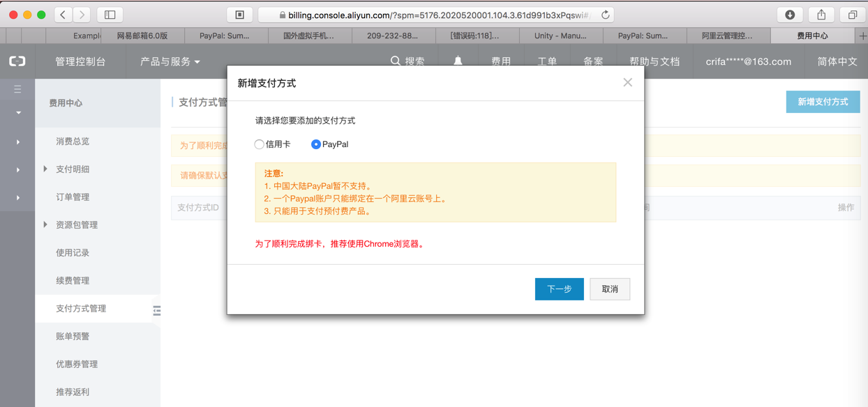Close the add payment method dialog
Image resolution: width=868 pixels, height=407 pixels.
627,83
